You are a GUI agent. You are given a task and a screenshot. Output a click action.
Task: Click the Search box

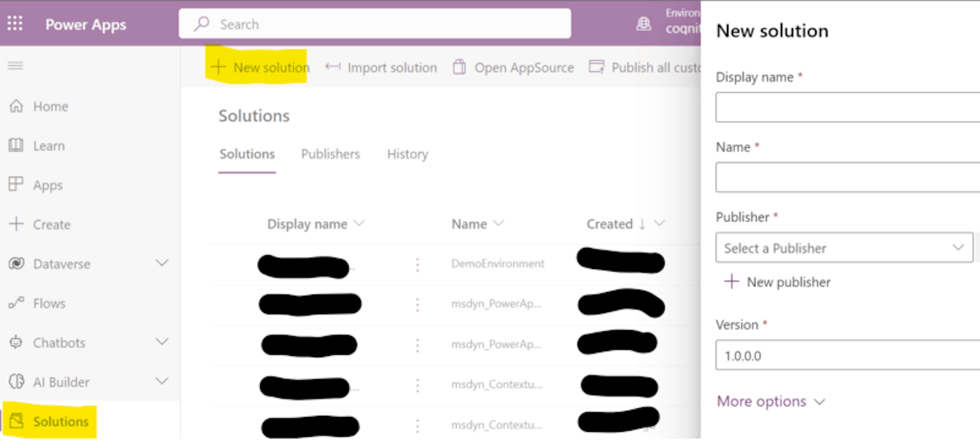pyautogui.click(x=375, y=23)
